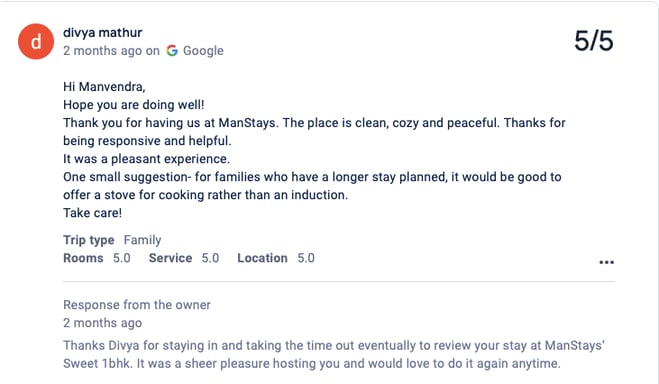659x384 pixels.
Task: Click the Family trip type value
Action: [x=142, y=240]
